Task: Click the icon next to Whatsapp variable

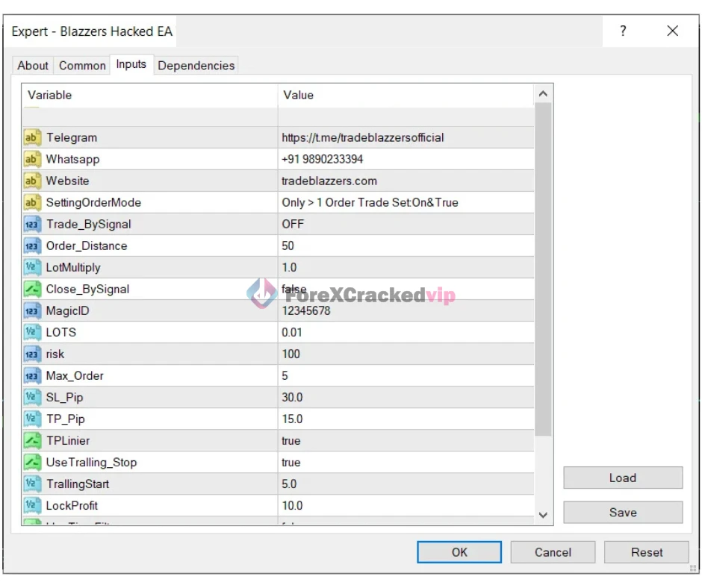Action: (x=32, y=159)
